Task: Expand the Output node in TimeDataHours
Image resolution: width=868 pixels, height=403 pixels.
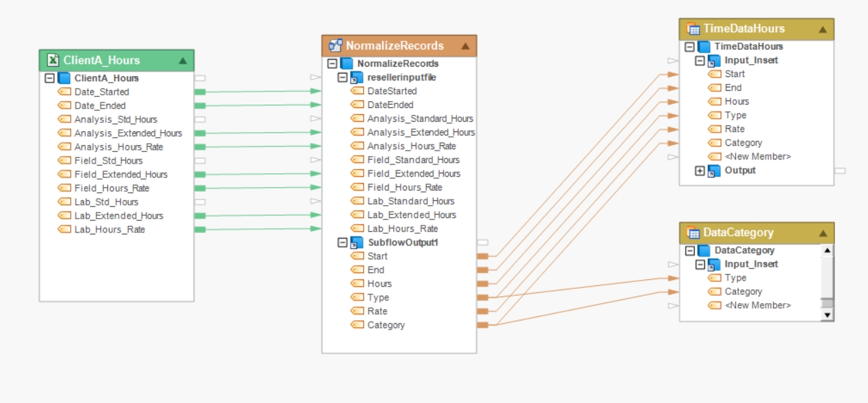Action: tap(700, 171)
